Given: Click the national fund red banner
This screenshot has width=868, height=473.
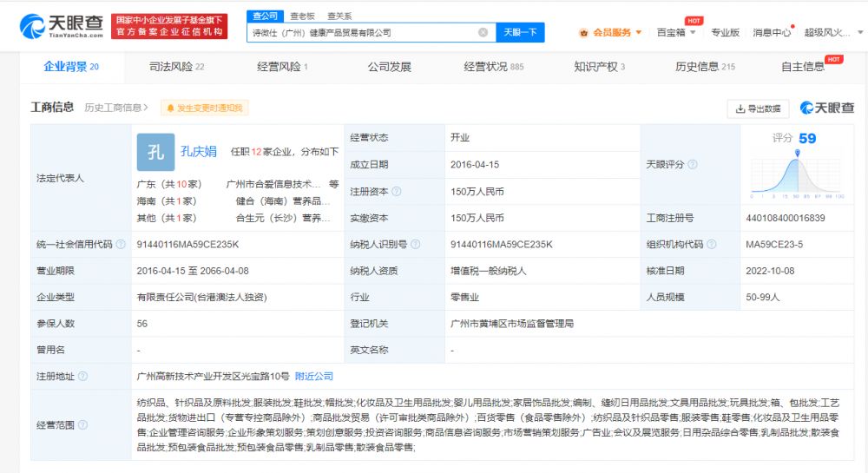Looking at the screenshot, I should click(x=169, y=27).
